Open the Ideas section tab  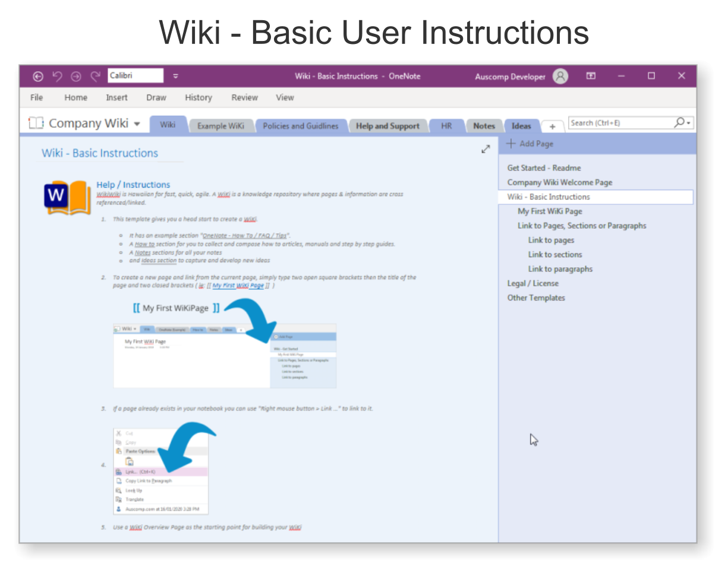click(521, 126)
